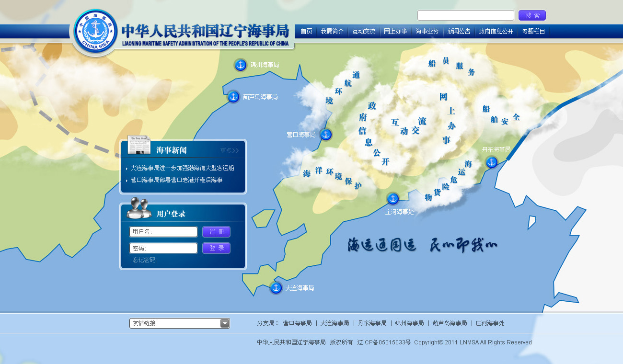Viewport: 623px width, 364px height.
Task: Click the 葫芦岛海事局 map label
Action: [x=260, y=97]
